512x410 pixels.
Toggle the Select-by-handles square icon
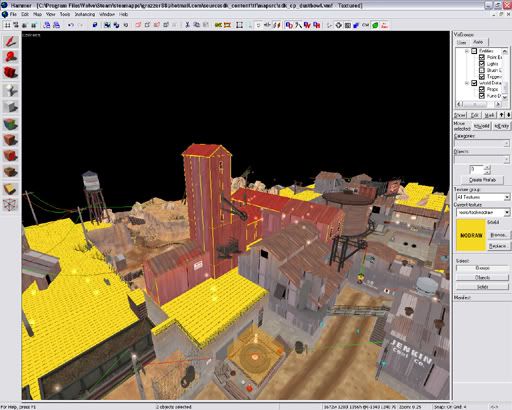pyautogui.click(x=239, y=25)
